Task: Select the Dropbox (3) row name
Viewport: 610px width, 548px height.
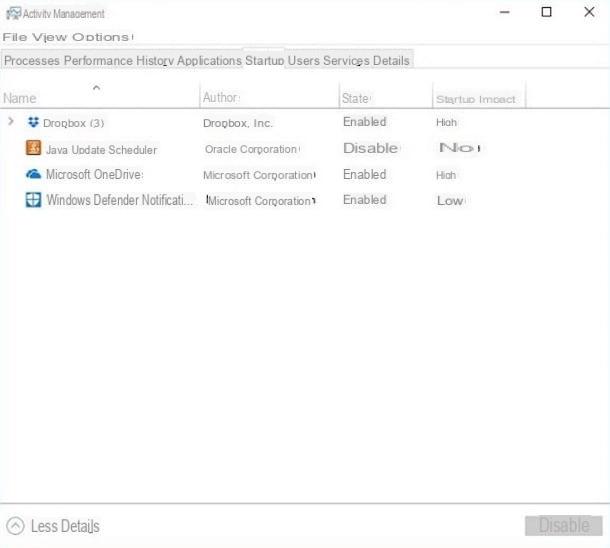Action: [73, 123]
